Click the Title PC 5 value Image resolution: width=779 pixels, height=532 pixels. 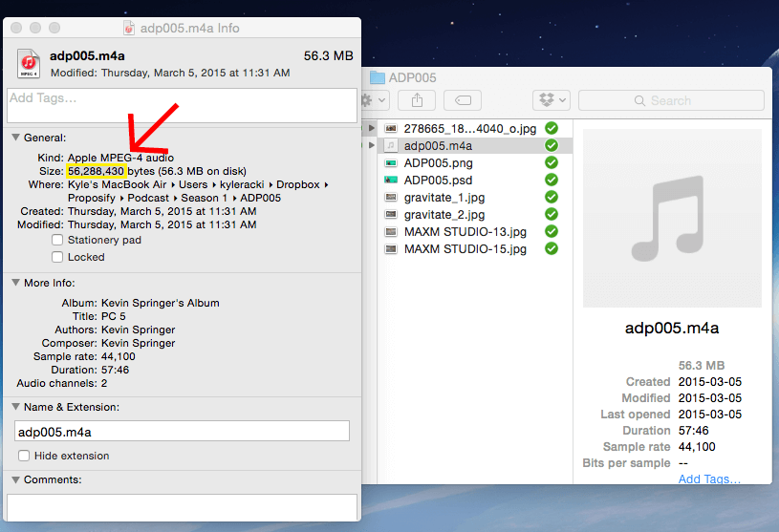click(x=114, y=316)
